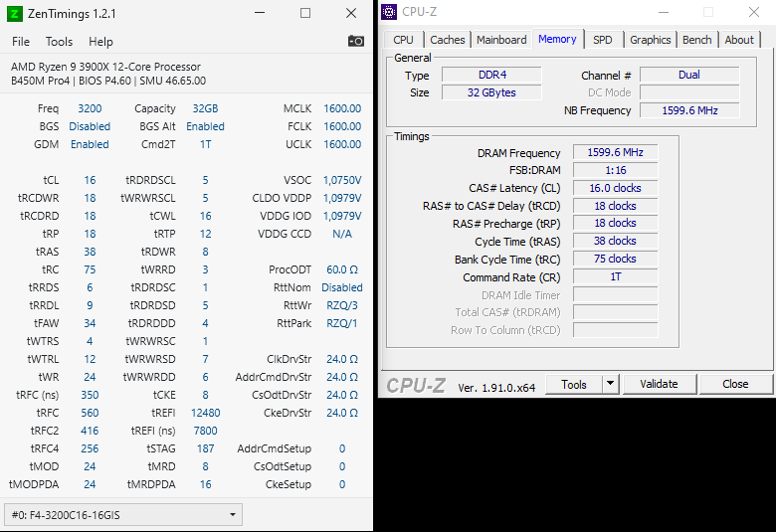This screenshot has width=776, height=532.
Task: Select the Memory tab in CPU-Z
Action: pyautogui.click(x=557, y=39)
